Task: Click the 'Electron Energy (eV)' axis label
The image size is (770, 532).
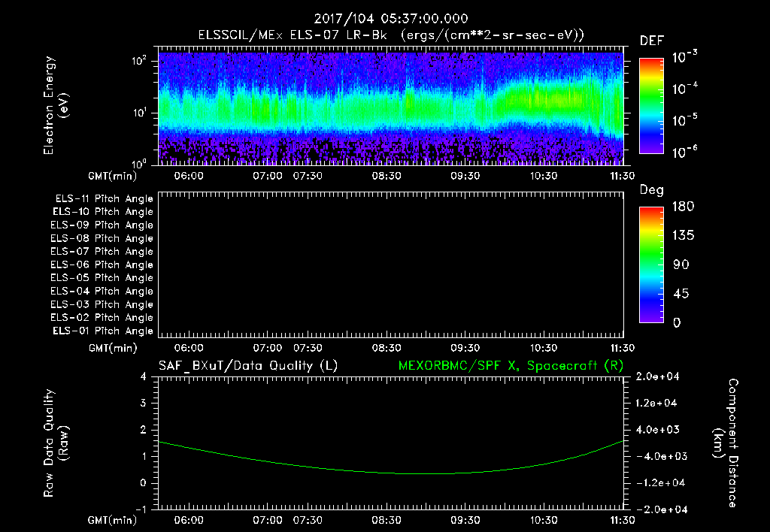Action: coord(56,105)
